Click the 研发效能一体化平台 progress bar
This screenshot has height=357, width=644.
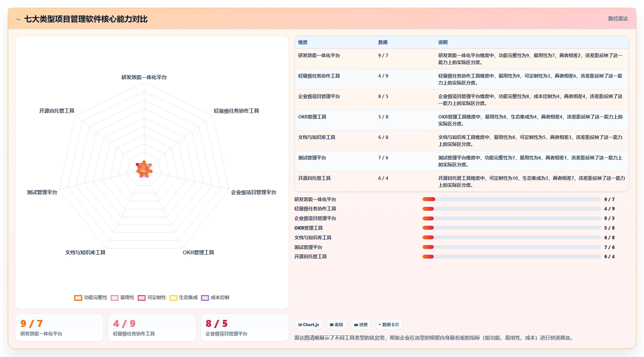point(512,199)
